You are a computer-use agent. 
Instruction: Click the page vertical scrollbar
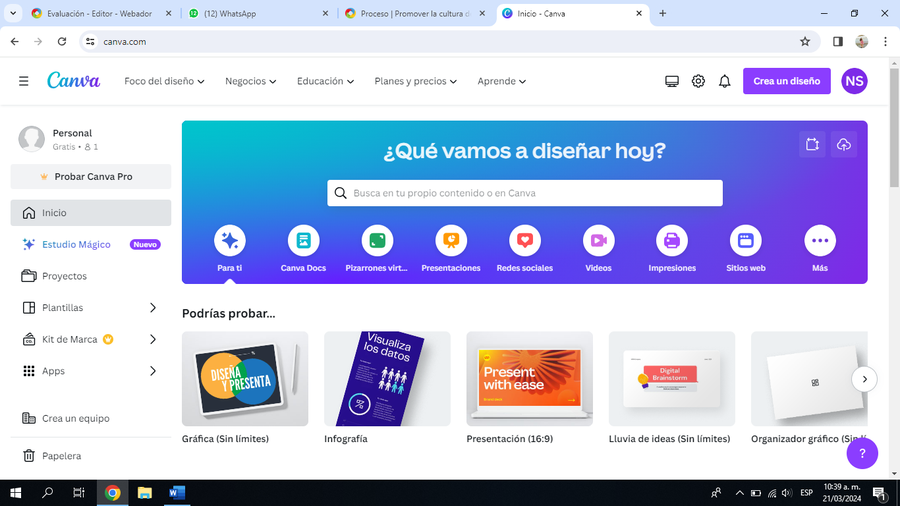pos(894,126)
